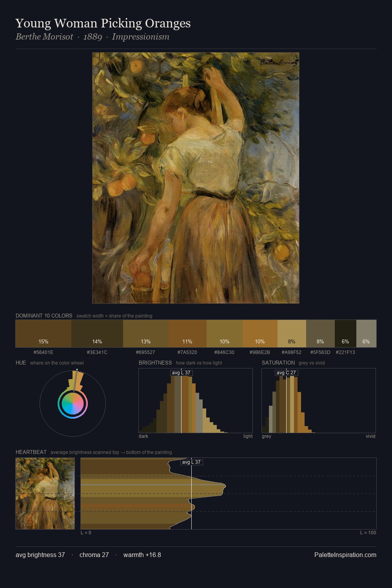392x588 pixels.
Task: Click the 6% near-black swatch above #221F13
Action: pyautogui.click(x=345, y=334)
